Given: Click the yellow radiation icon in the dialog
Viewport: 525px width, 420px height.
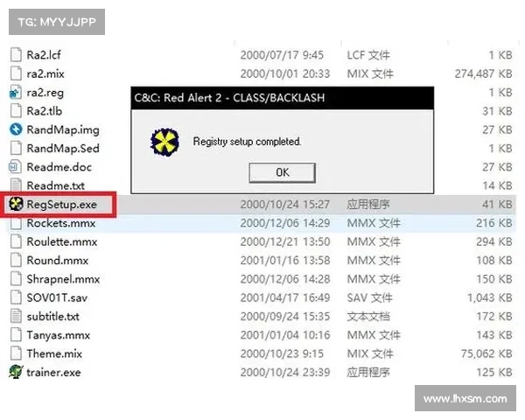Looking at the screenshot, I should (164, 141).
